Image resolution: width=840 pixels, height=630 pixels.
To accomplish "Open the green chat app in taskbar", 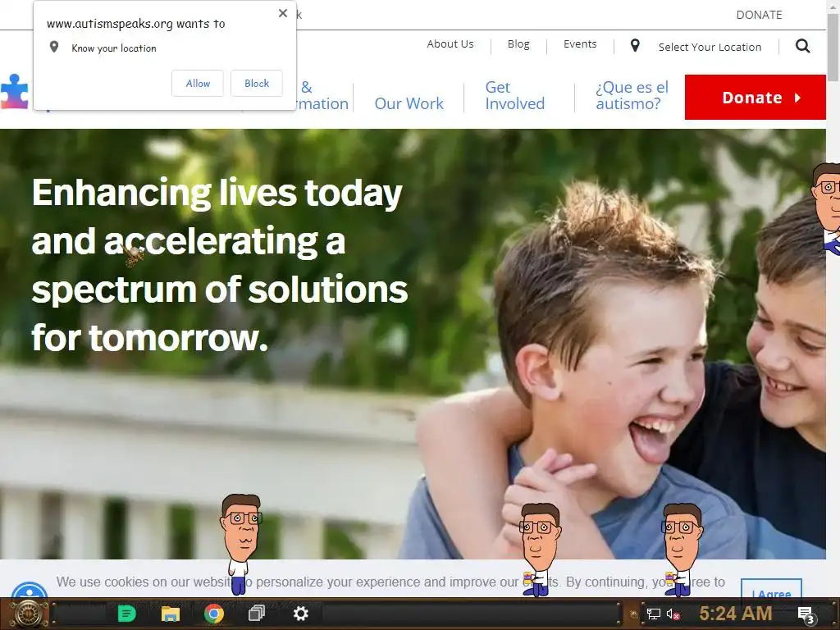I will [126, 614].
